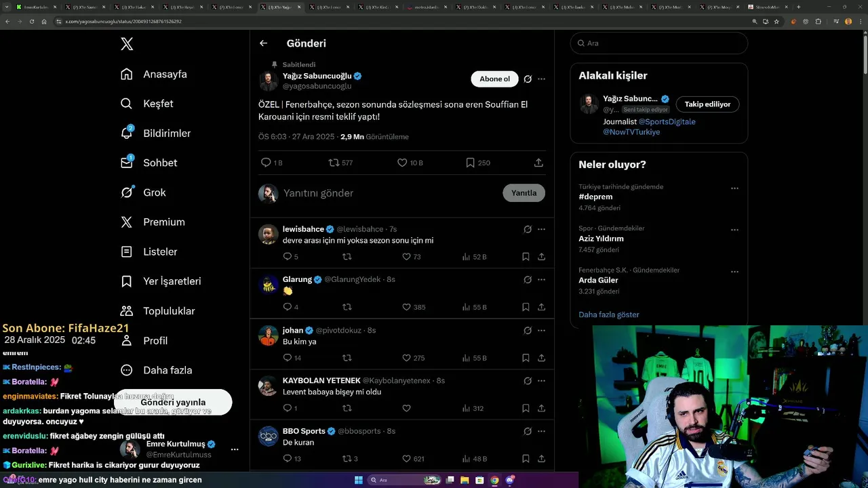The width and height of the screenshot is (868, 488).
Task: Open File Explorer from the taskbar
Action: point(465,480)
